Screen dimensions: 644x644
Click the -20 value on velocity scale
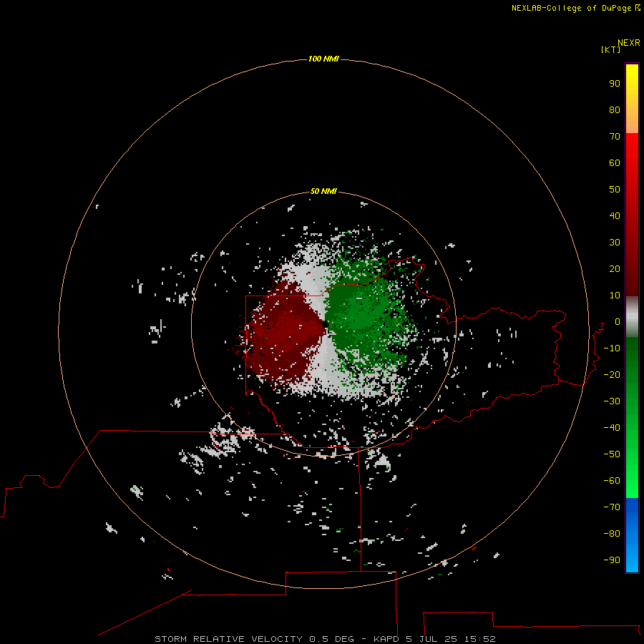(x=612, y=375)
